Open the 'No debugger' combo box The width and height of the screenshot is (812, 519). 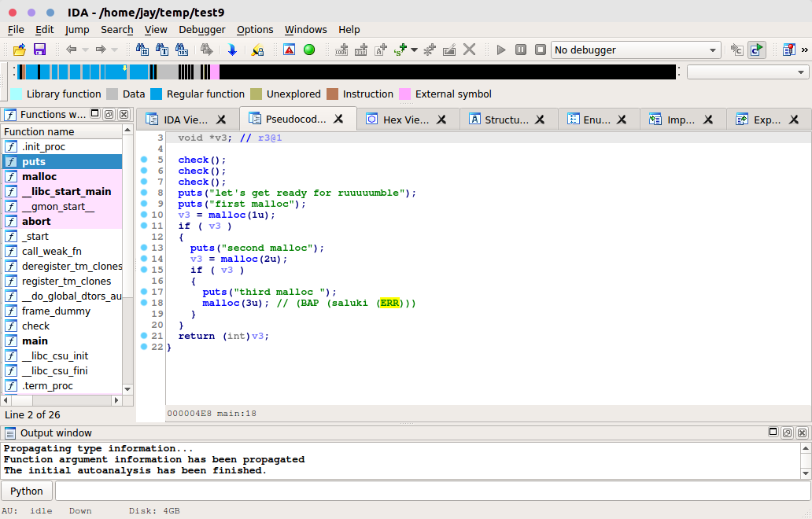(636, 50)
